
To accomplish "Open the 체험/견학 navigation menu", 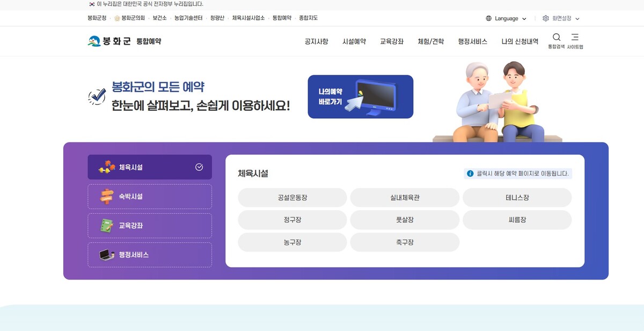I will (430, 41).
